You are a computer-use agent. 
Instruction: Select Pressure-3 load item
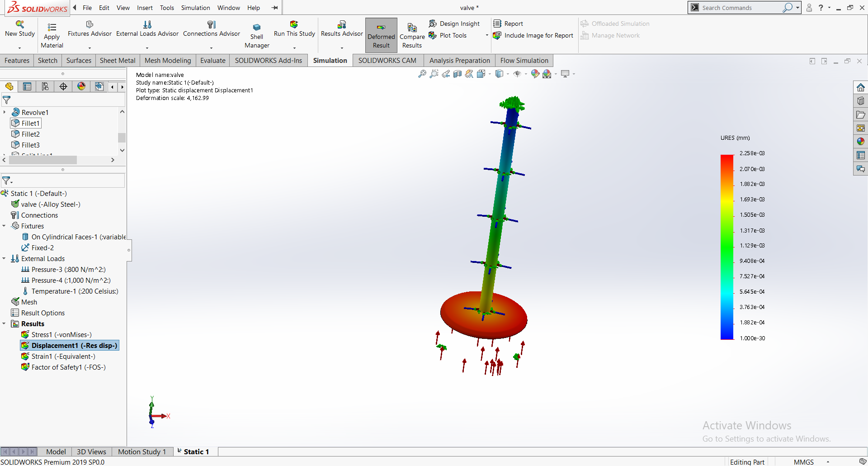coord(63,269)
